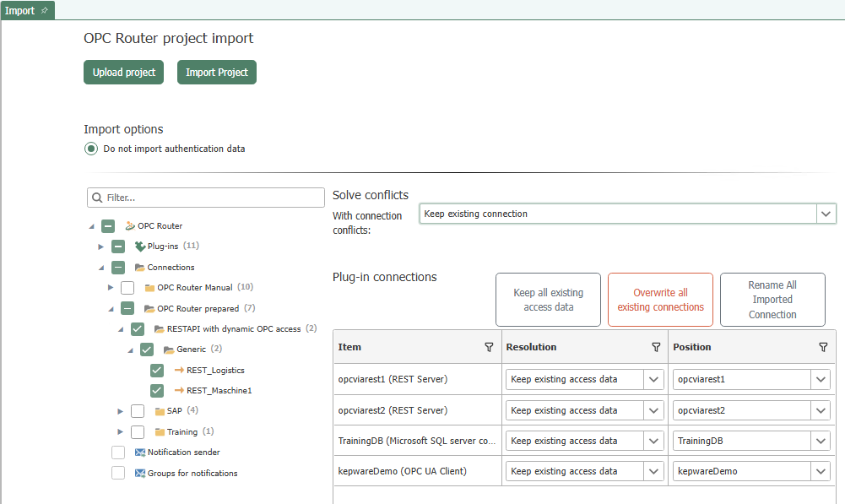Screen dimensions: 845x504
Task: Click the Groups for notifications envelope icon
Action: click(140, 474)
